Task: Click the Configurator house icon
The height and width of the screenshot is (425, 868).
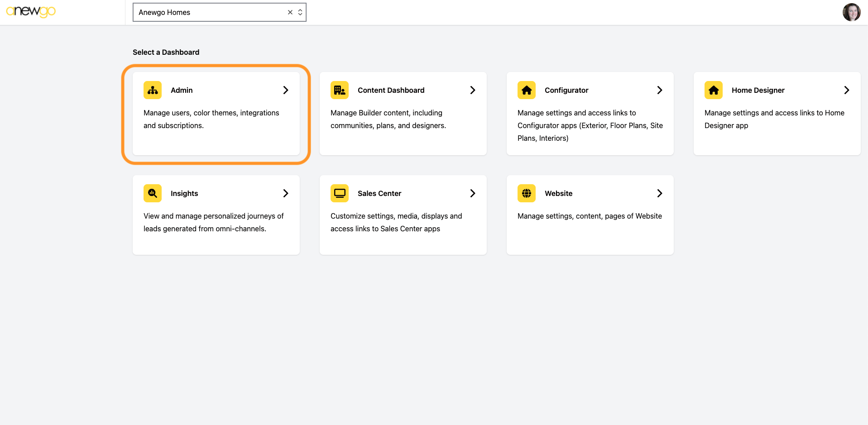Action: pyautogui.click(x=527, y=90)
